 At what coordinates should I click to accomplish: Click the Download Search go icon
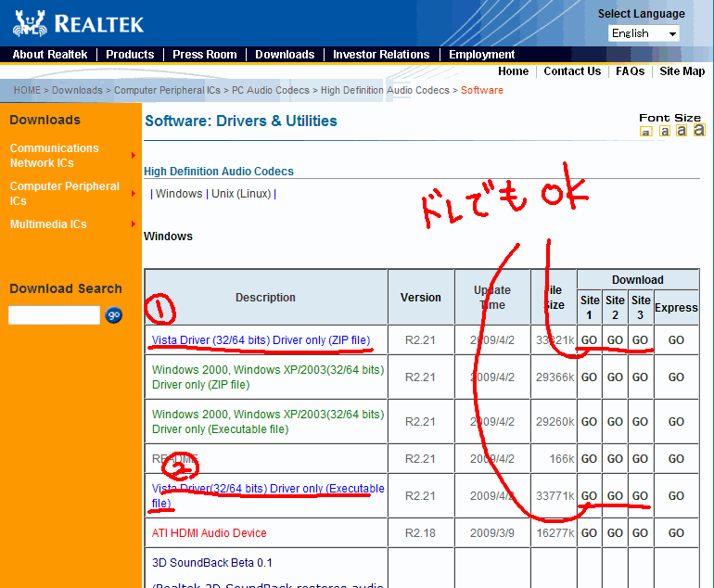pos(113,314)
